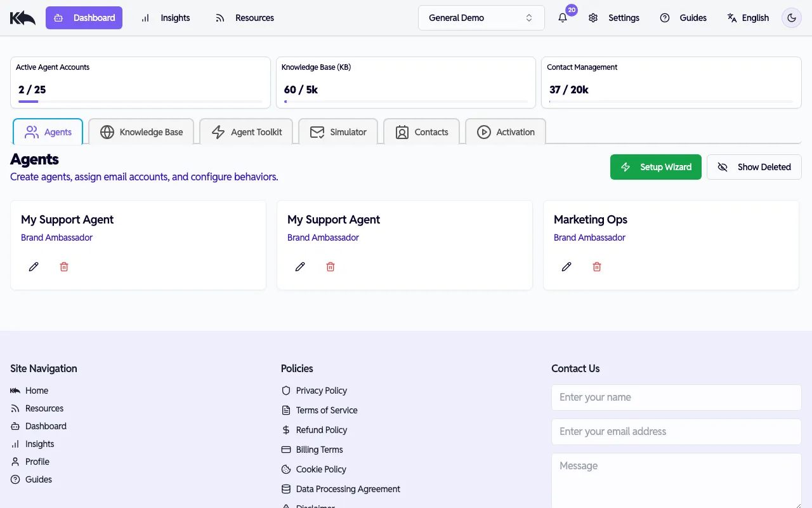This screenshot has height=508, width=812.
Task: Toggle Show Deleted agents
Action: 754,166
